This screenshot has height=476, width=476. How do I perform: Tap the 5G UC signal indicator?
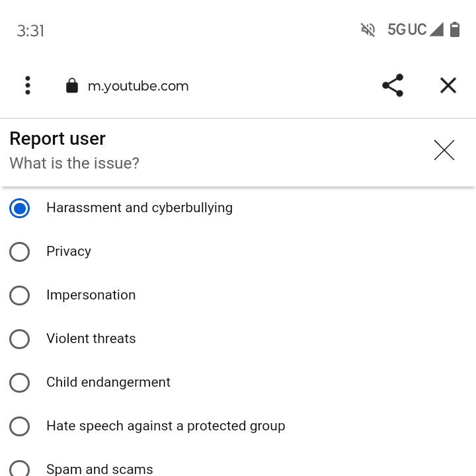tap(415, 30)
